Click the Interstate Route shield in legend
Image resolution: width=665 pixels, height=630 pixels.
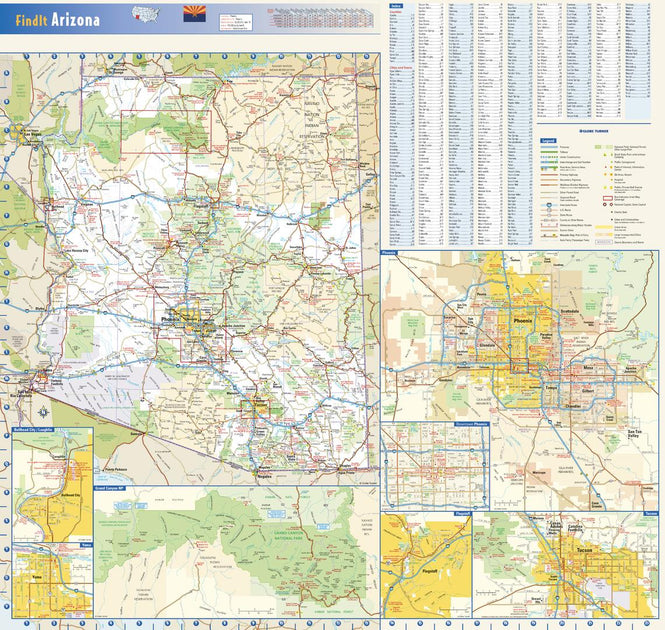[x=547, y=205]
